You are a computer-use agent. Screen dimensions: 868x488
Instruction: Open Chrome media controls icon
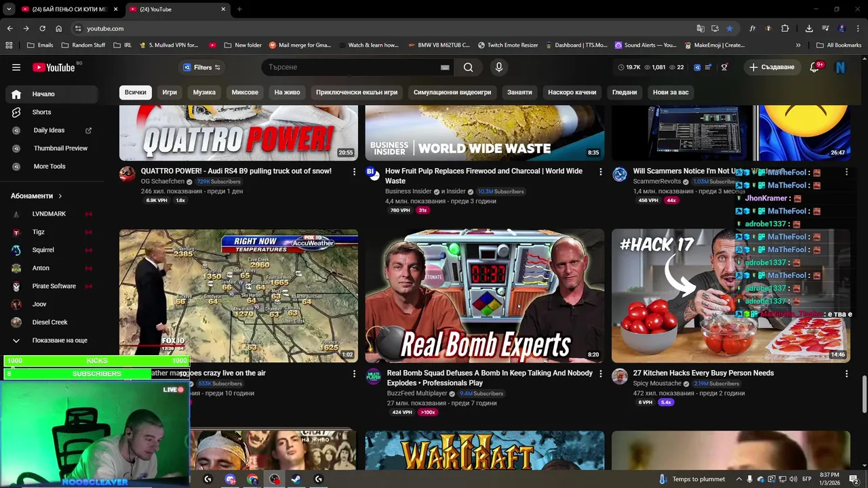(825, 28)
